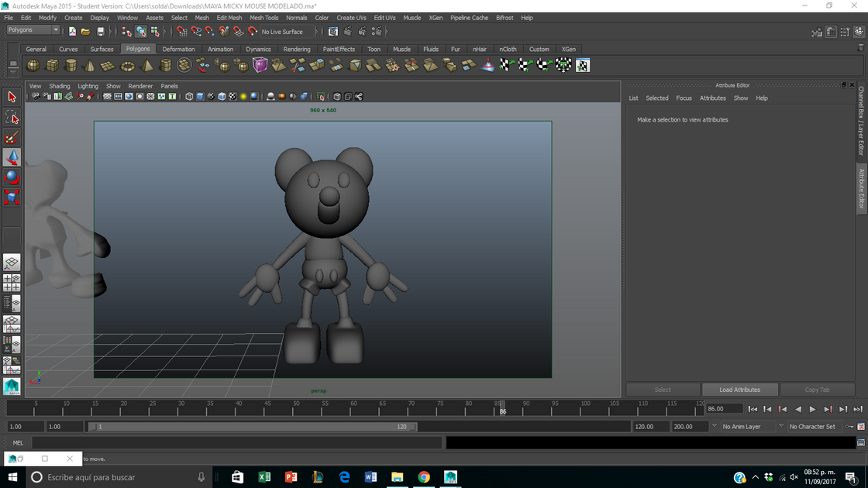Click the Attribute Editor Help link
868x488 pixels.
tap(762, 98)
